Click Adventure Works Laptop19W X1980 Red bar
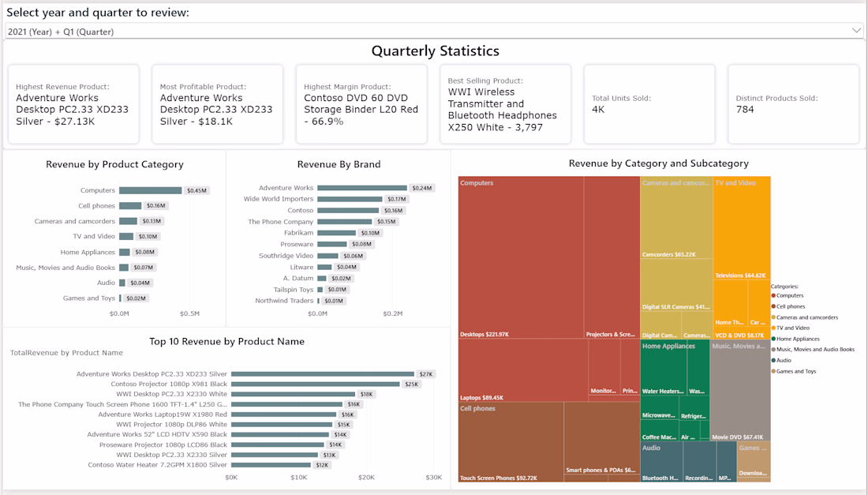Image resolution: width=868 pixels, height=495 pixels. coord(284,414)
